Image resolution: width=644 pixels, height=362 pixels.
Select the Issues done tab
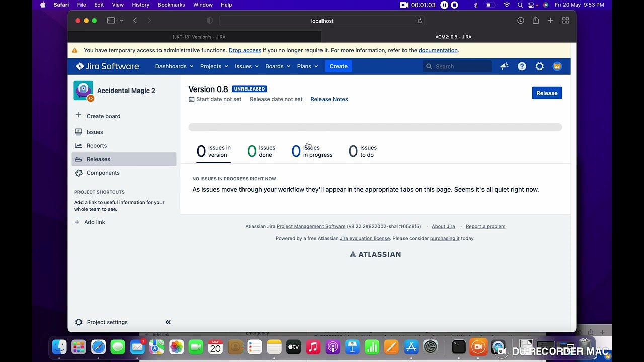[261, 151]
